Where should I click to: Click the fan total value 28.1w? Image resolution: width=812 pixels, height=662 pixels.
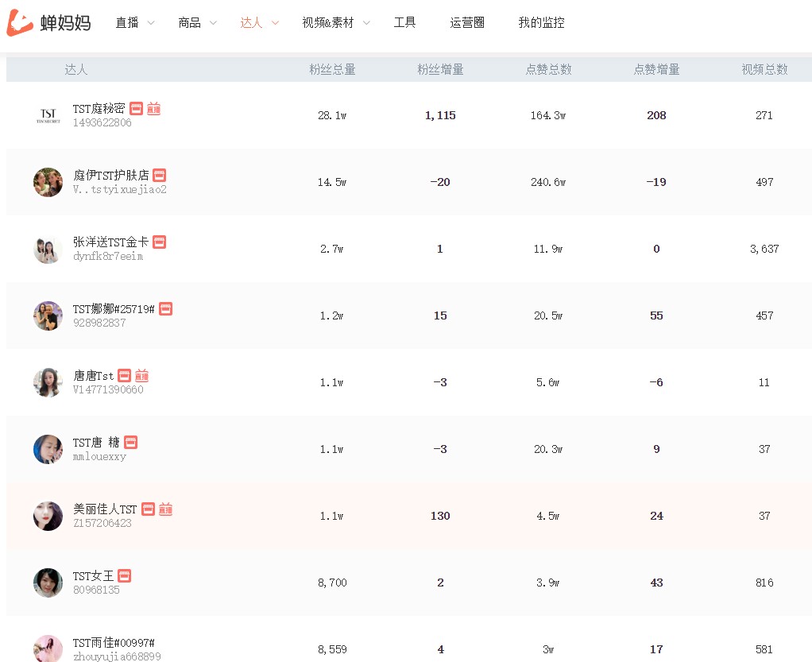pos(332,115)
